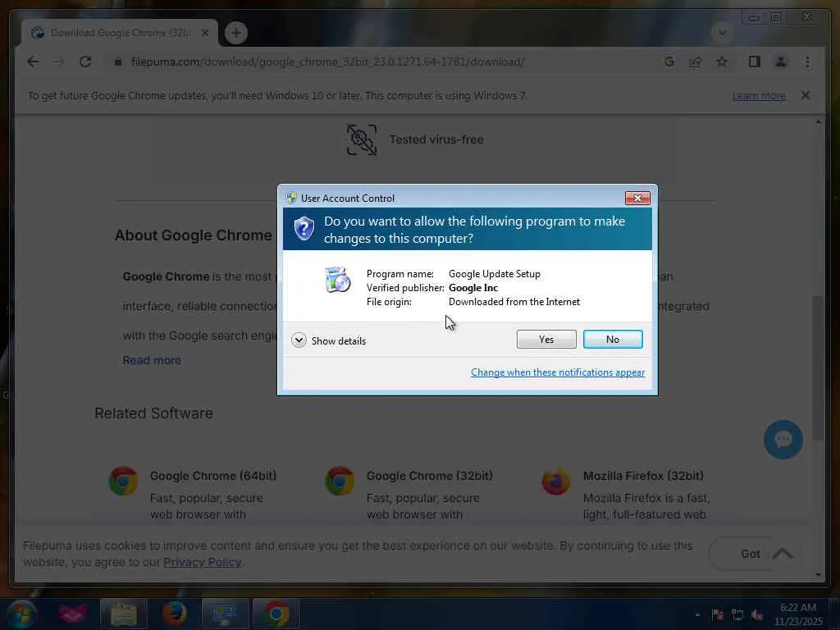
Task: Open the Chrome profile avatar icon
Action: point(781,62)
